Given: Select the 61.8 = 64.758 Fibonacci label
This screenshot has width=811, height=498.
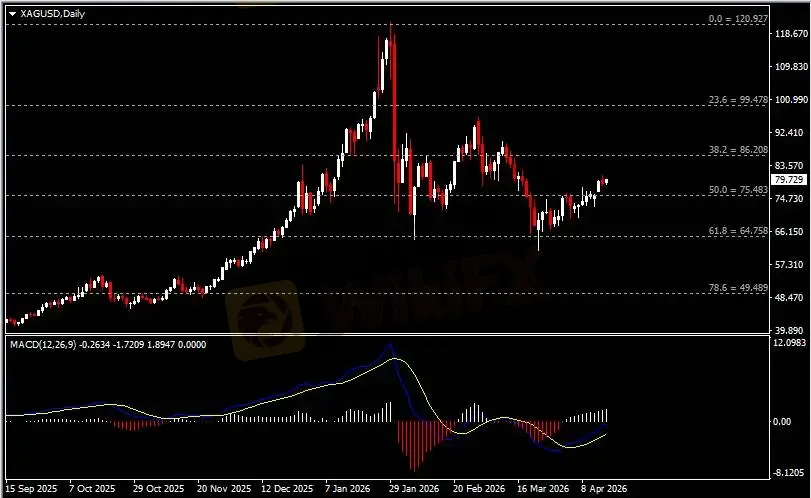Looking at the screenshot, I should [738, 231].
